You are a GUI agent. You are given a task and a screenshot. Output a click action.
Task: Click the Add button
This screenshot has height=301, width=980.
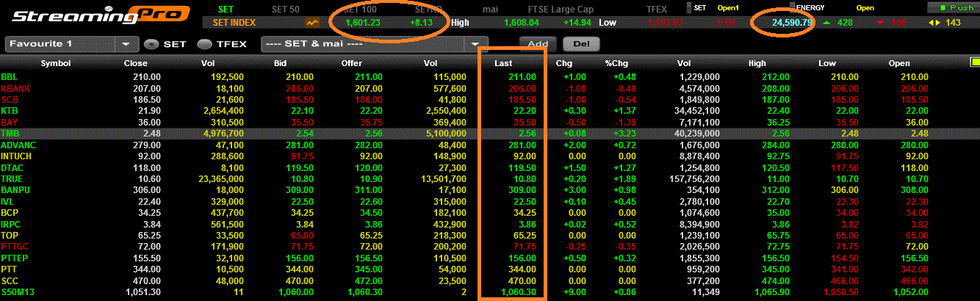click(538, 43)
